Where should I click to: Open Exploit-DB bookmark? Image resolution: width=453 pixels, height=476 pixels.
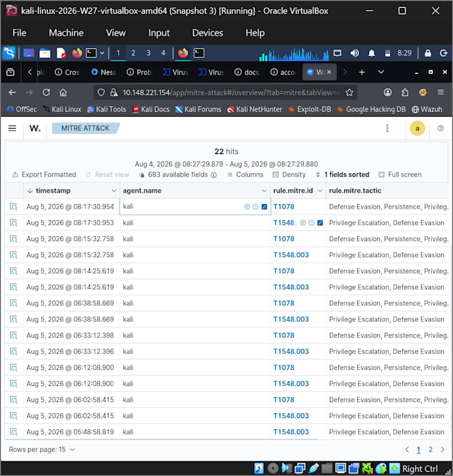tap(310, 109)
